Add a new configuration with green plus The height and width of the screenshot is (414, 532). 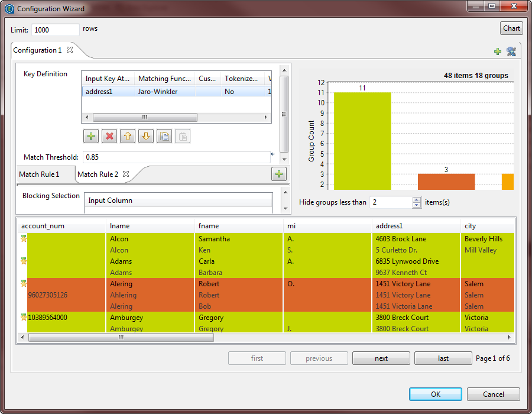(x=498, y=51)
